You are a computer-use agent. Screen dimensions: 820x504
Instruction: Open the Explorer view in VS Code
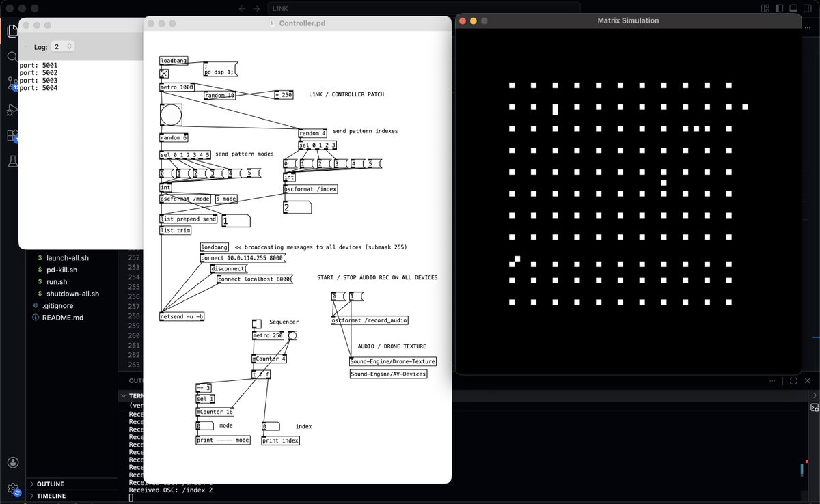pos(12,31)
